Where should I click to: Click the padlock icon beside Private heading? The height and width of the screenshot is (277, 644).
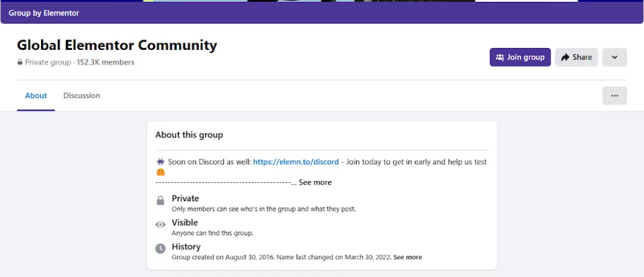click(x=161, y=201)
